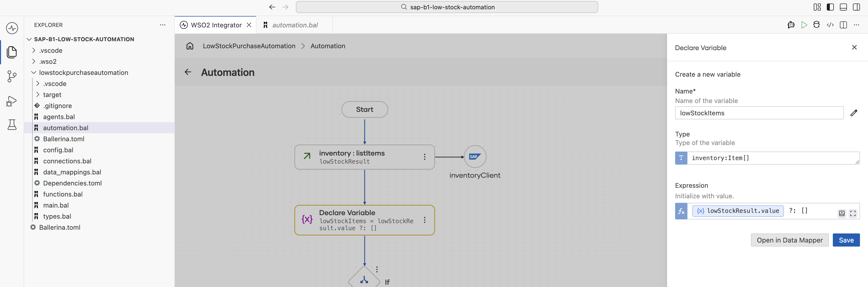Open the Source Control view icon
The height and width of the screenshot is (287, 868).
pos(12,77)
